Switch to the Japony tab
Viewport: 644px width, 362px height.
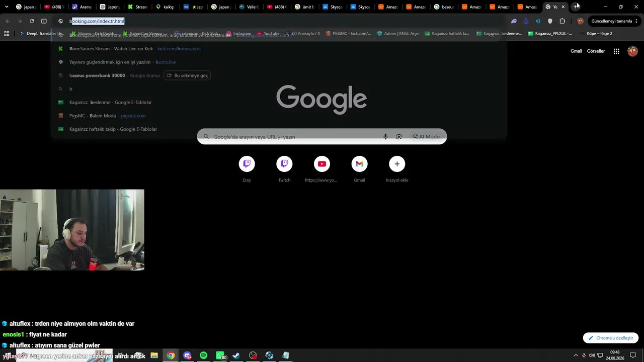click(110, 7)
